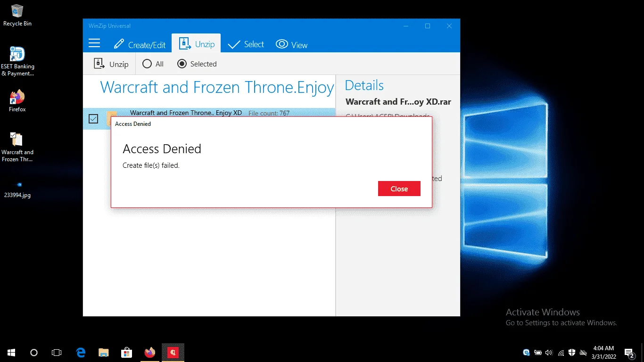Open the Windows Start menu
This screenshot has height=362, width=644.
11,352
